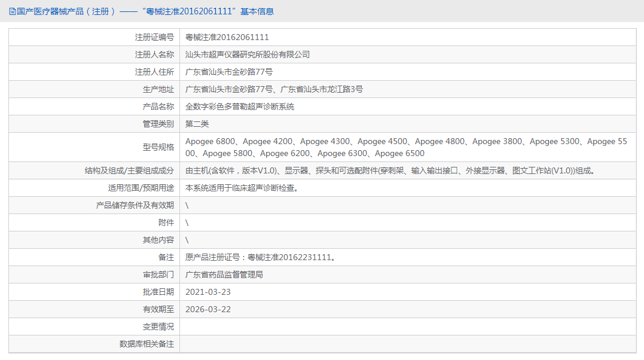Click the 型号规格 label

click(158, 147)
